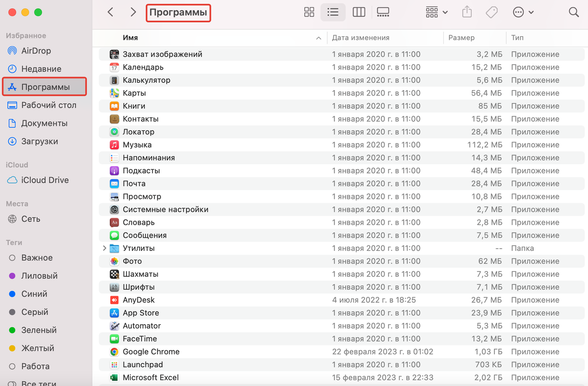
Task: Click the Share toolbar icon
Action: tap(467, 12)
